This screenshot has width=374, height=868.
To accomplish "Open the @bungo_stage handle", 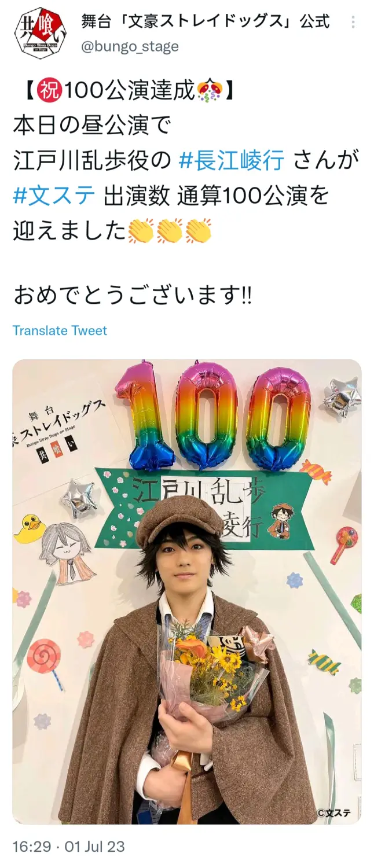I will [x=130, y=47].
